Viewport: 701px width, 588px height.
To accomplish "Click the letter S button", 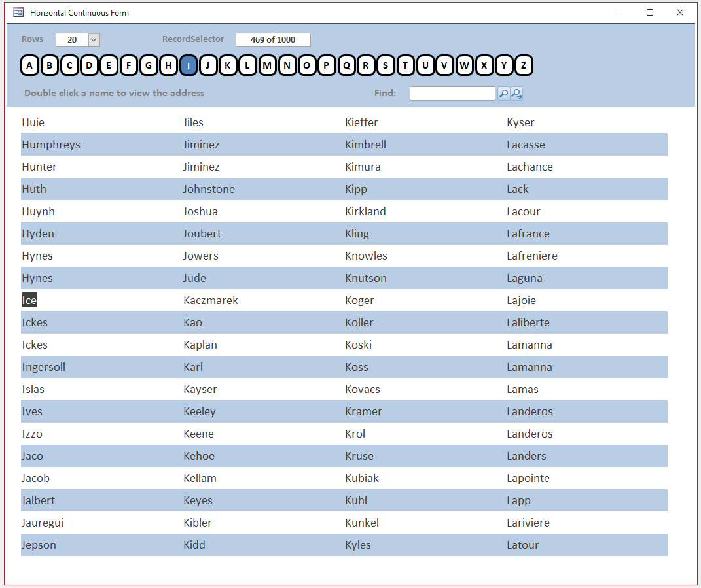I will pos(386,65).
